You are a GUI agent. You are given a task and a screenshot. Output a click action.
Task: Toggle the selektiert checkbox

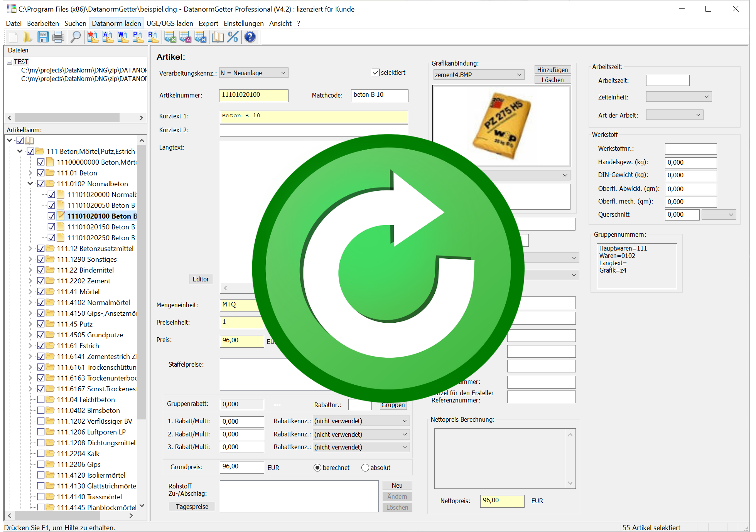tap(375, 72)
